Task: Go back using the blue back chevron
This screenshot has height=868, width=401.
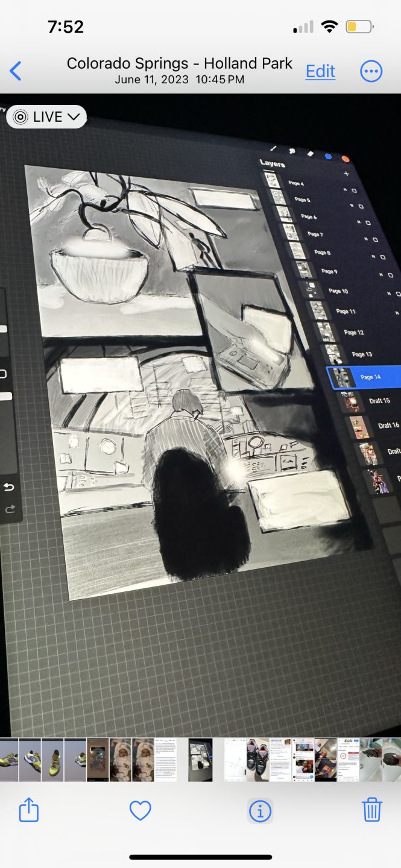Action: point(16,71)
